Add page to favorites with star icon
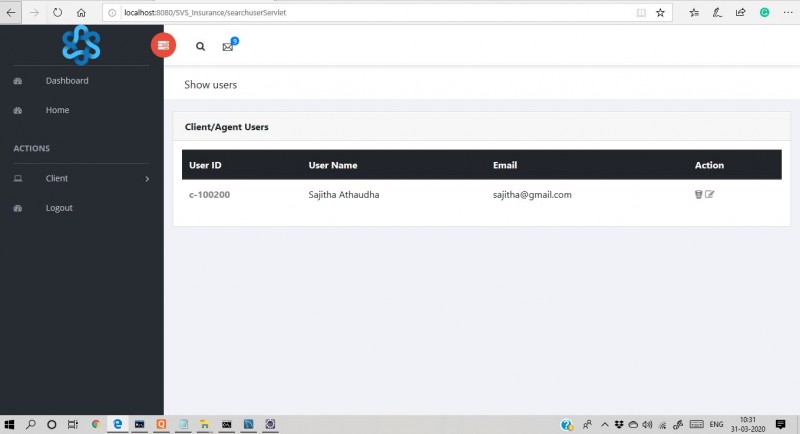Viewport: 800px width, 434px height. tap(660, 13)
